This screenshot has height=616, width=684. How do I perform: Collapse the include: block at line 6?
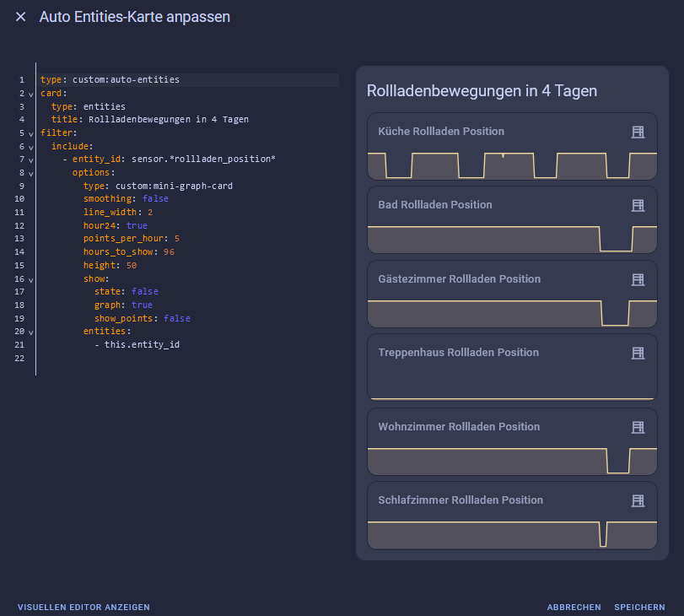tap(31, 147)
